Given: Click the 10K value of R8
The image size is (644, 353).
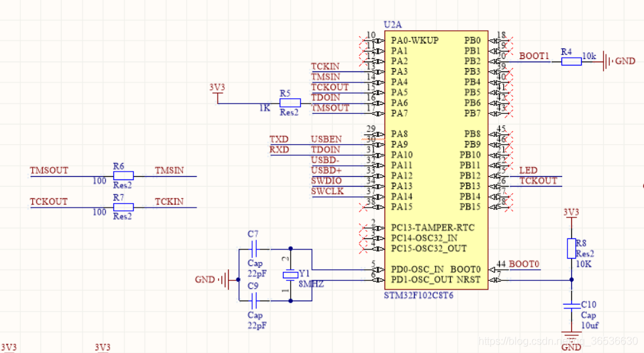Looking at the screenshot, I should coord(584,264).
